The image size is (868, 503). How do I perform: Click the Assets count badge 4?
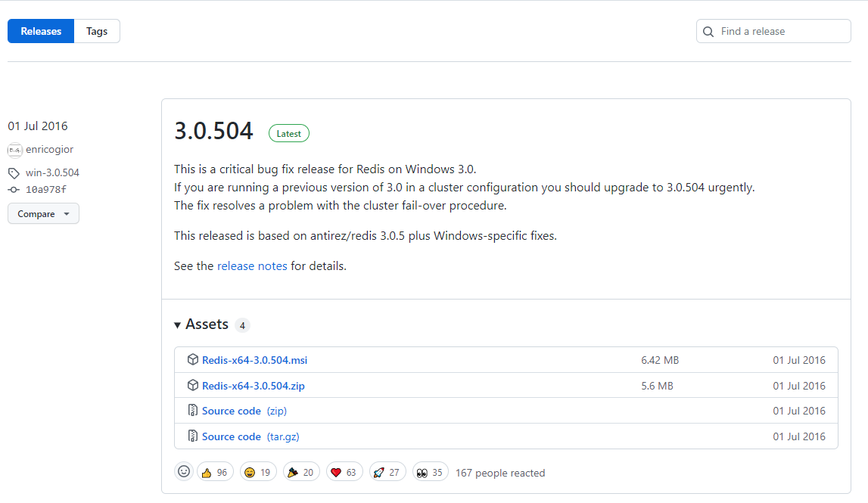click(242, 325)
